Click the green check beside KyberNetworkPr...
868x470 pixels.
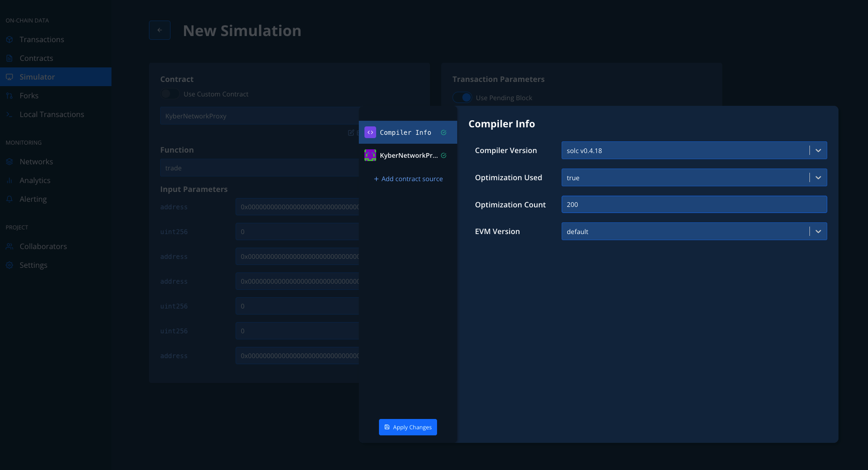click(x=444, y=155)
